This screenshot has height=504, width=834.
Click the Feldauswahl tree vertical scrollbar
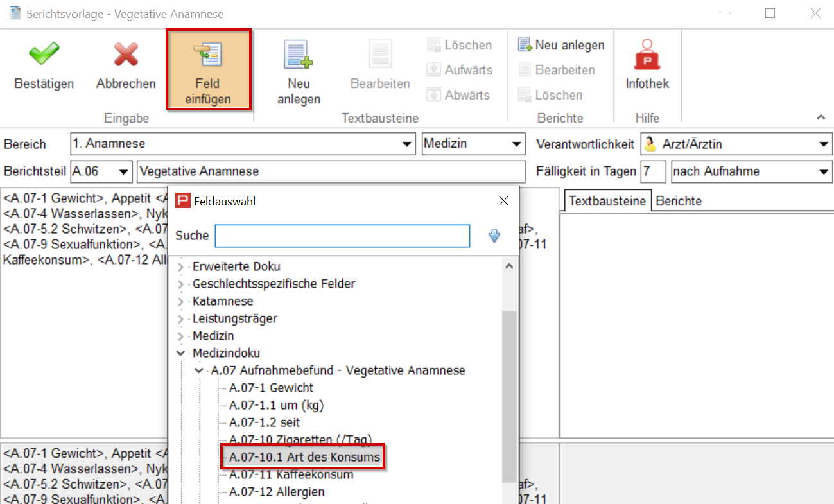coord(508,385)
